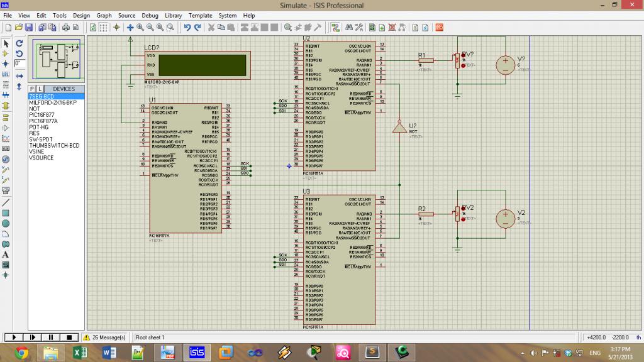Select PIC16F877A in the devices list
This screenshot has height=362, width=644.
pyautogui.click(x=43, y=121)
